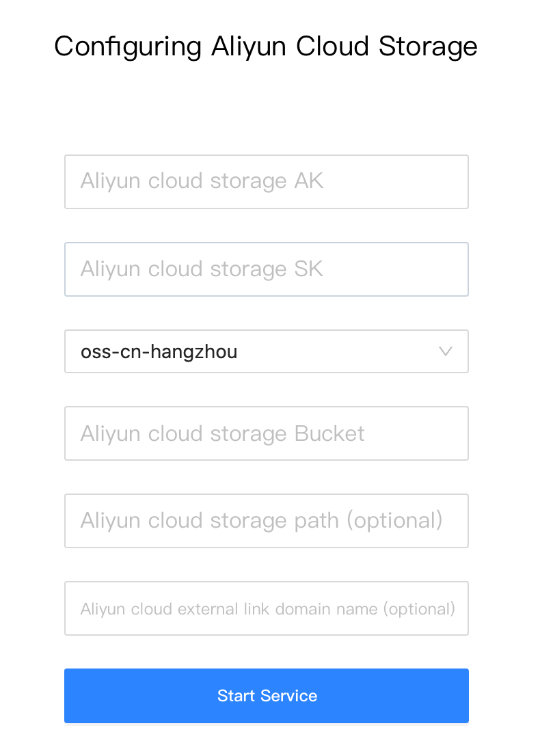The width and height of the screenshot is (540, 756).
Task: Place cursor in secret key SK textbox
Action: [266, 269]
